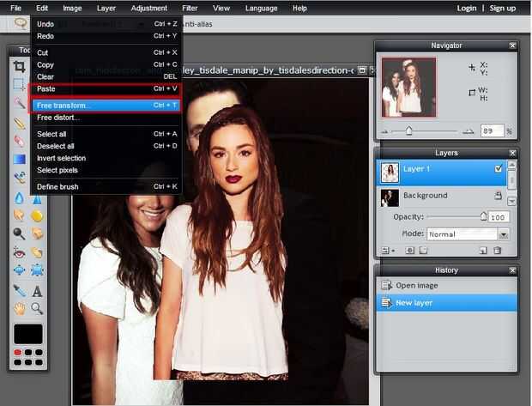Select the Red eye reduction tool

point(20,252)
